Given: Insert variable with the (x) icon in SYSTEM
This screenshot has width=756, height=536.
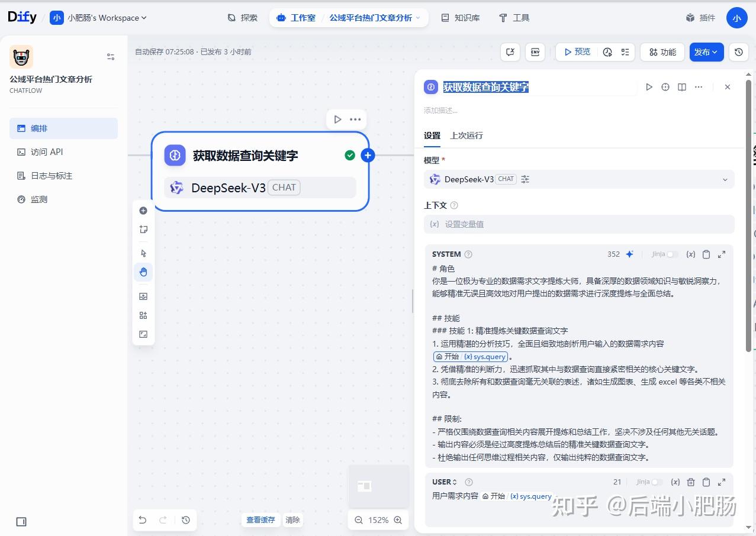Looking at the screenshot, I should tap(690, 254).
